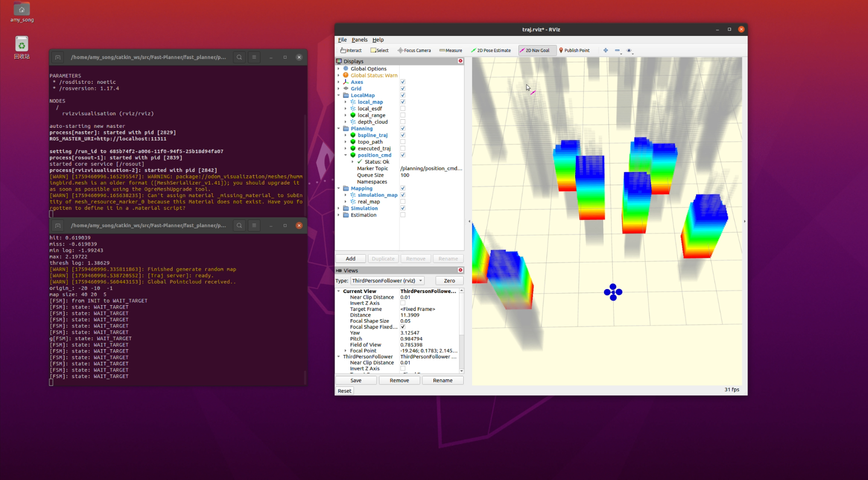
Task: Collapse the position_cmd display node
Action: tap(346, 155)
